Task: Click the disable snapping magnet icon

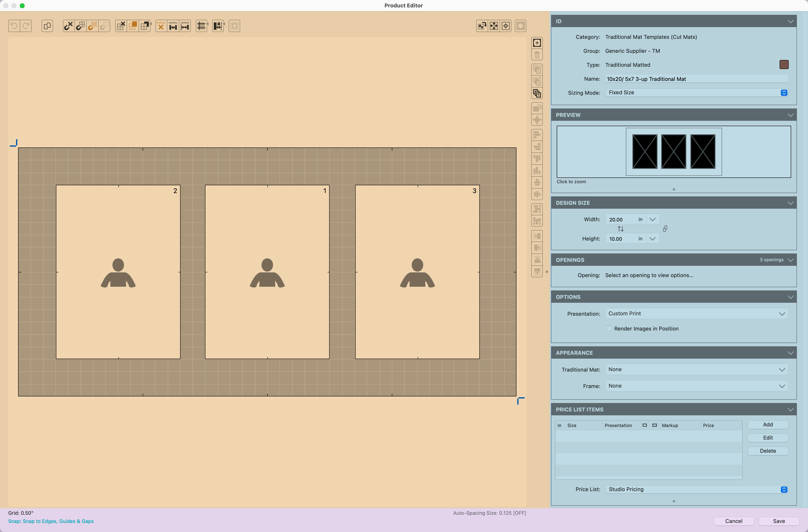Action: 68,26
